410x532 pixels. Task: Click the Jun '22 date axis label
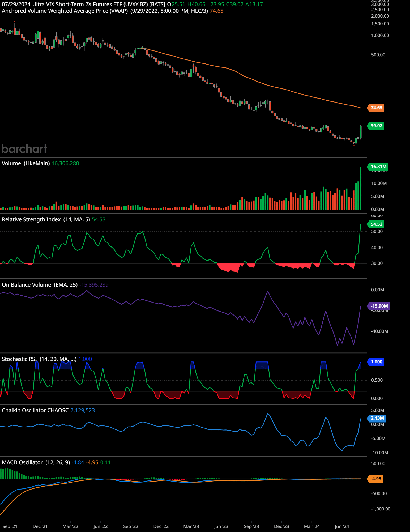(100, 527)
